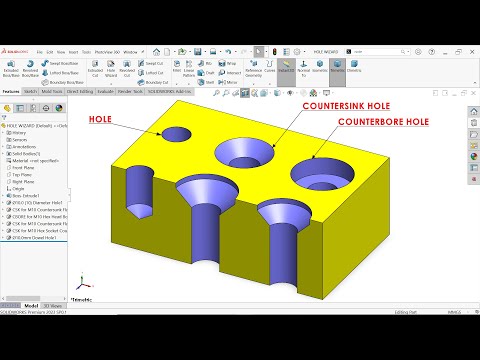Open the Save dropdown arrow
The height and width of the screenshot is (360, 480).
[205, 52]
